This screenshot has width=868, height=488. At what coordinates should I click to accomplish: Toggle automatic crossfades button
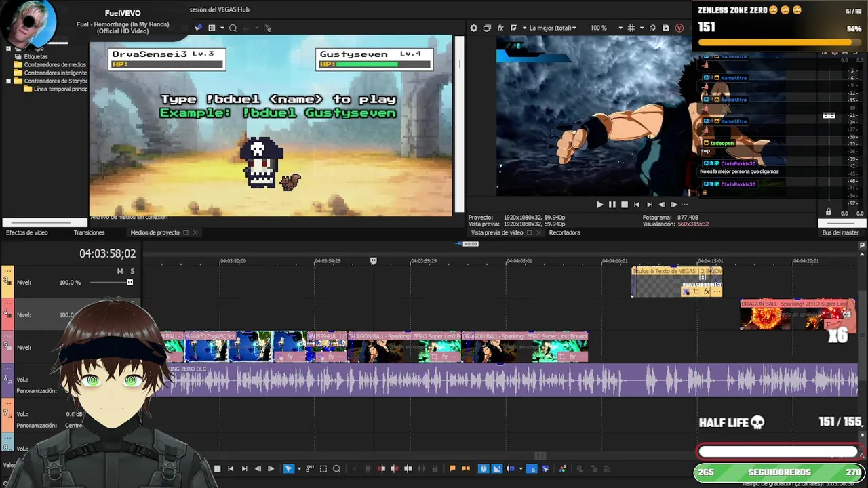(x=496, y=468)
